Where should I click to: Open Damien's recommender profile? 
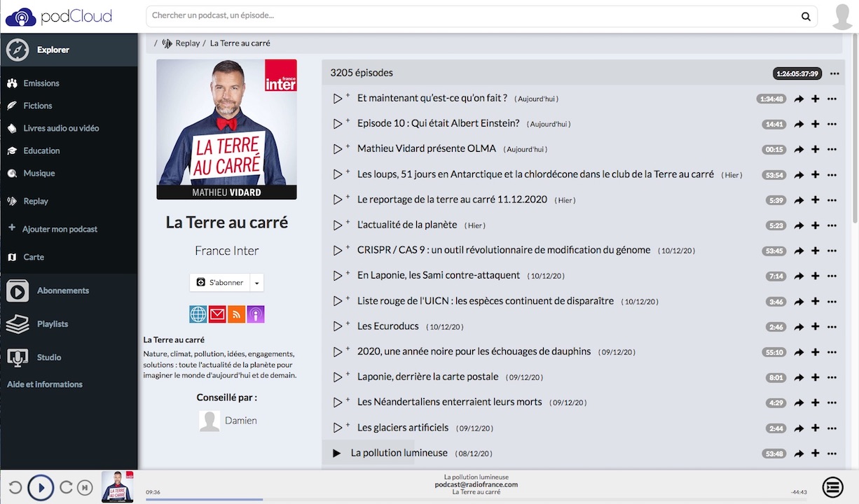pos(228,421)
